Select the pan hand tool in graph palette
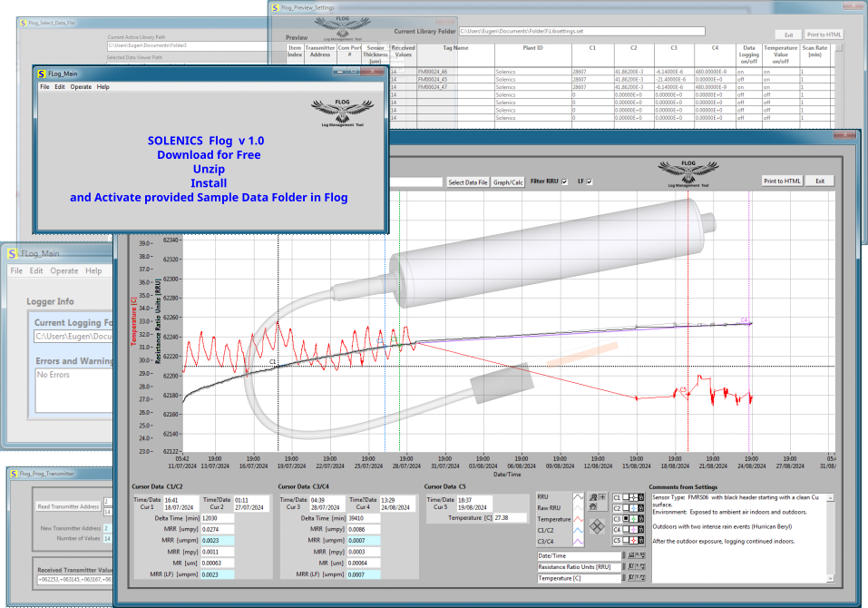 click(593, 506)
